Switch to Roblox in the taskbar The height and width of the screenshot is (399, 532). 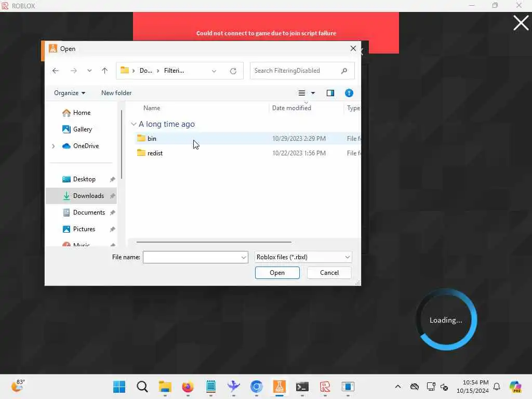point(325,387)
